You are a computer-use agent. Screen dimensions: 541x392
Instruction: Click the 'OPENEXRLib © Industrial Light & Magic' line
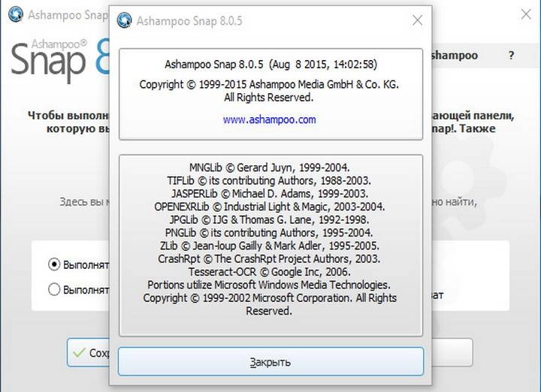click(270, 207)
